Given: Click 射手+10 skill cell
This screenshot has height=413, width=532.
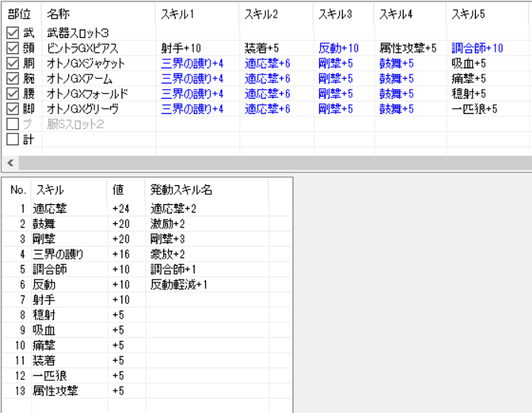Looking at the screenshot, I should (x=181, y=49).
